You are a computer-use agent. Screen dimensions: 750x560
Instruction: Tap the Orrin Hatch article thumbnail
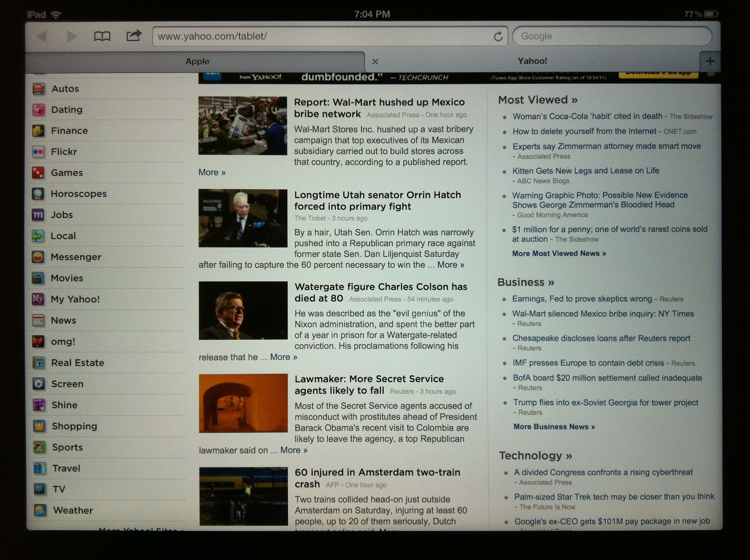tap(243, 218)
